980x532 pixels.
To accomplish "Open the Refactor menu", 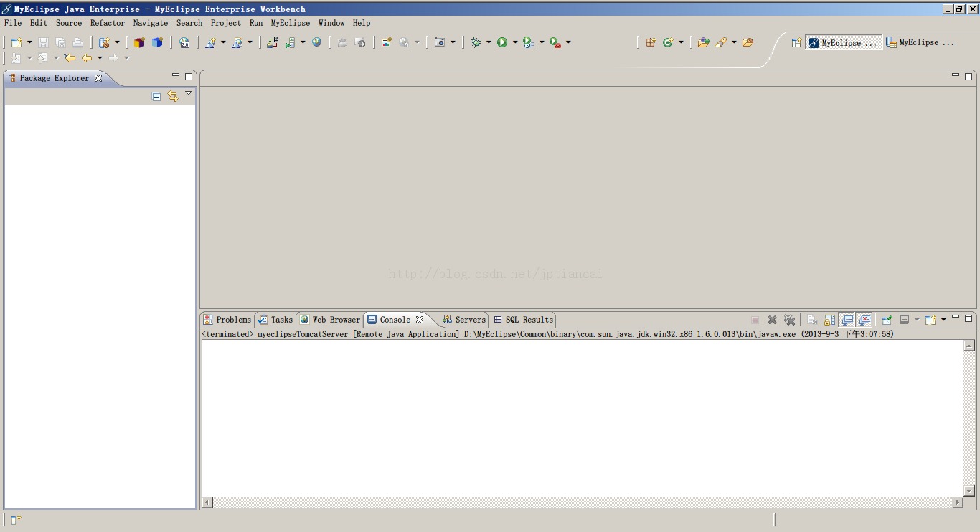I will pos(108,23).
